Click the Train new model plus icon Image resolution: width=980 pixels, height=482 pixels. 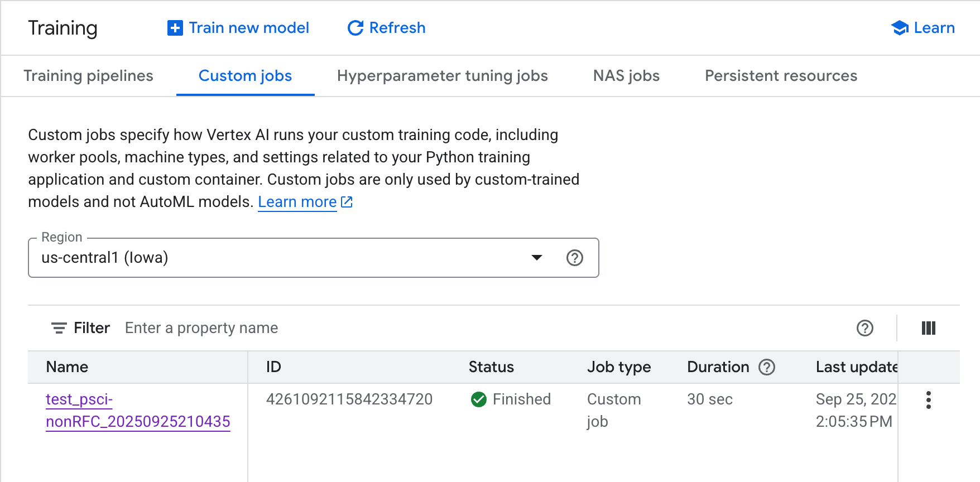(x=175, y=28)
